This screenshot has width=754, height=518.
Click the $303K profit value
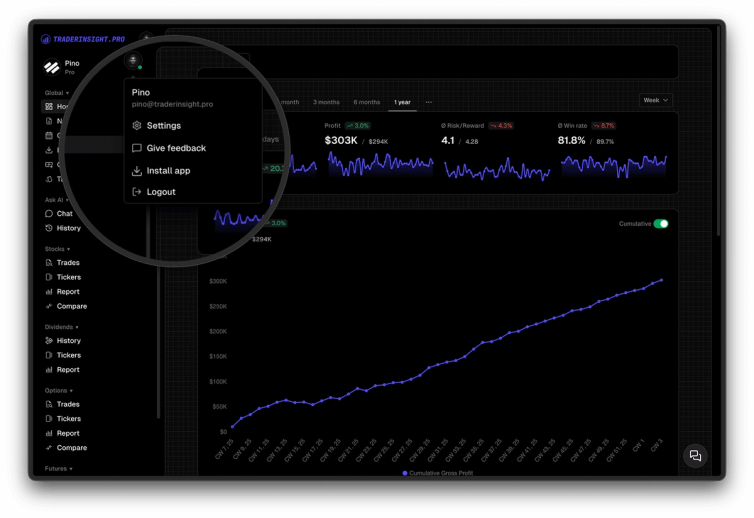tap(340, 140)
